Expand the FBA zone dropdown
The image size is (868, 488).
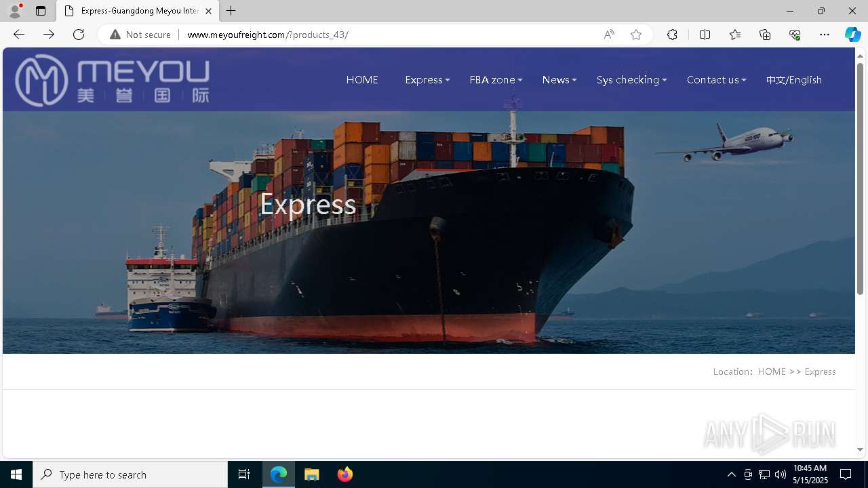(496, 80)
